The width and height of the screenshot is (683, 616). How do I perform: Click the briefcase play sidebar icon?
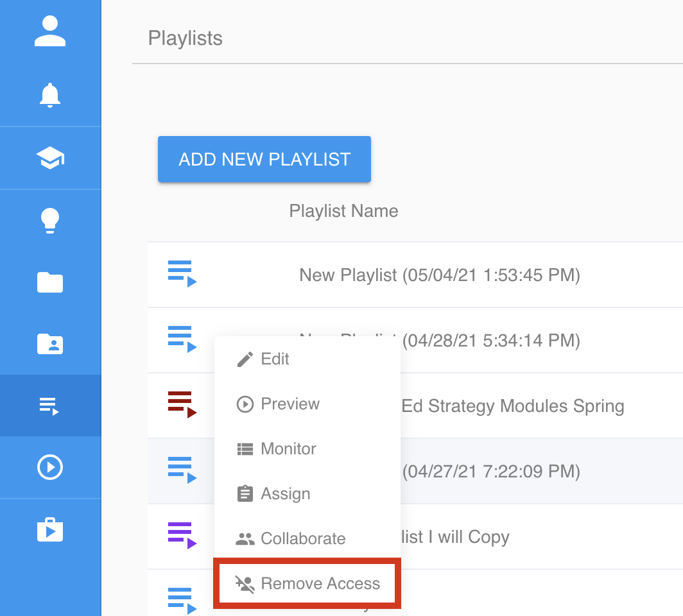[x=50, y=530]
